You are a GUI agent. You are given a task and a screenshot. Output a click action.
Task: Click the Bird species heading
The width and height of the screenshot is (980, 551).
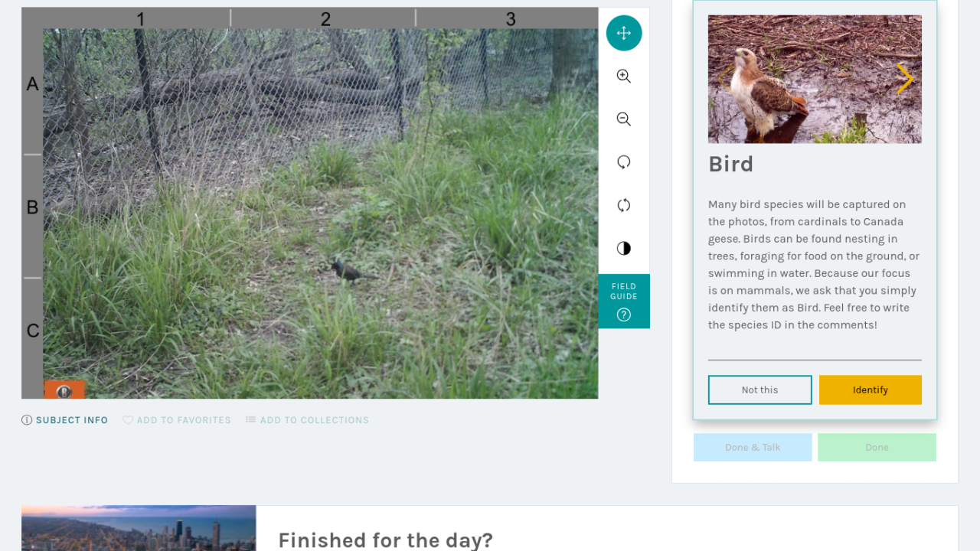point(731,164)
